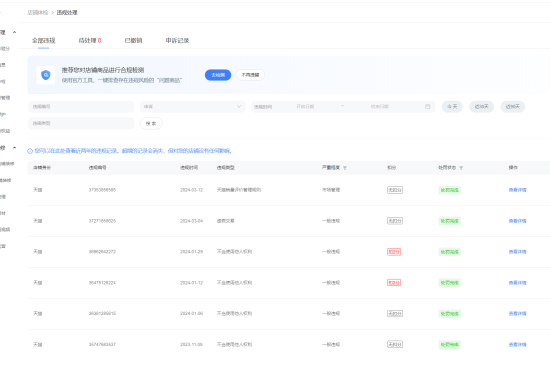View details for violation dated 2024-03-12
550x378 pixels.
click(517, 190)
